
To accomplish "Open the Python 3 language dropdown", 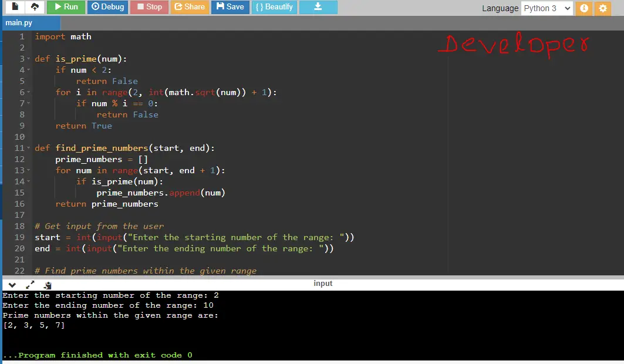I will point(547,8).
